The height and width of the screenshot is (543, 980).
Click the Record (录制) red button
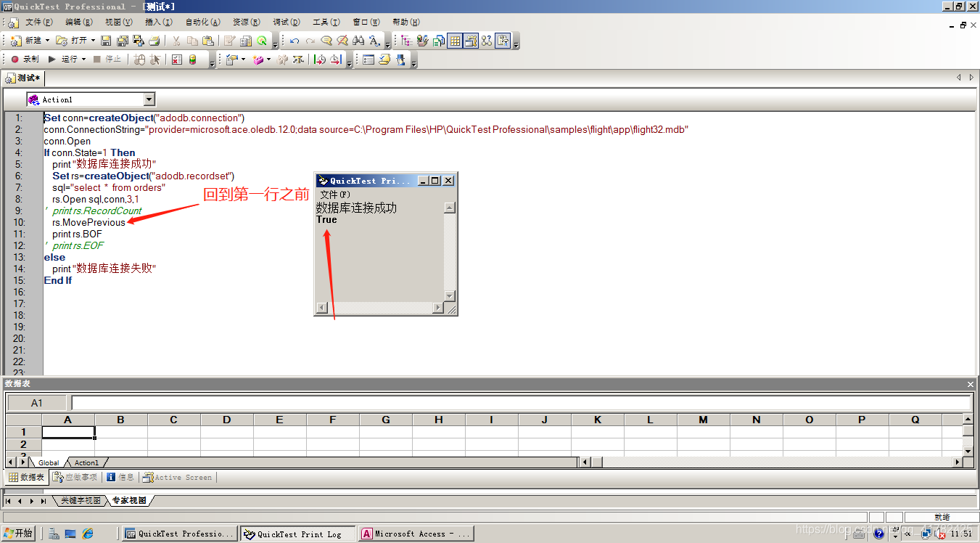25,60
